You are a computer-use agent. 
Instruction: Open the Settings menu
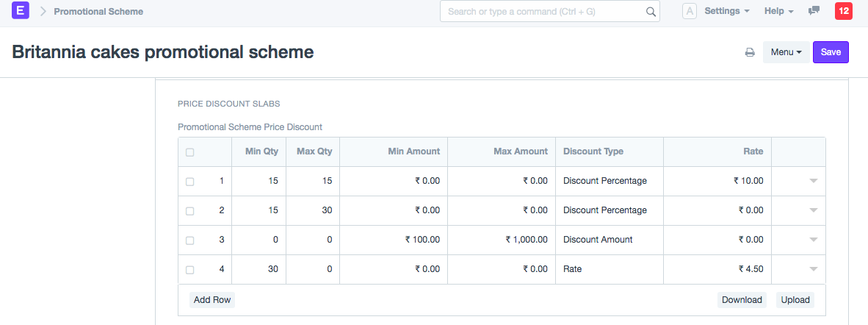pos(726,11)
